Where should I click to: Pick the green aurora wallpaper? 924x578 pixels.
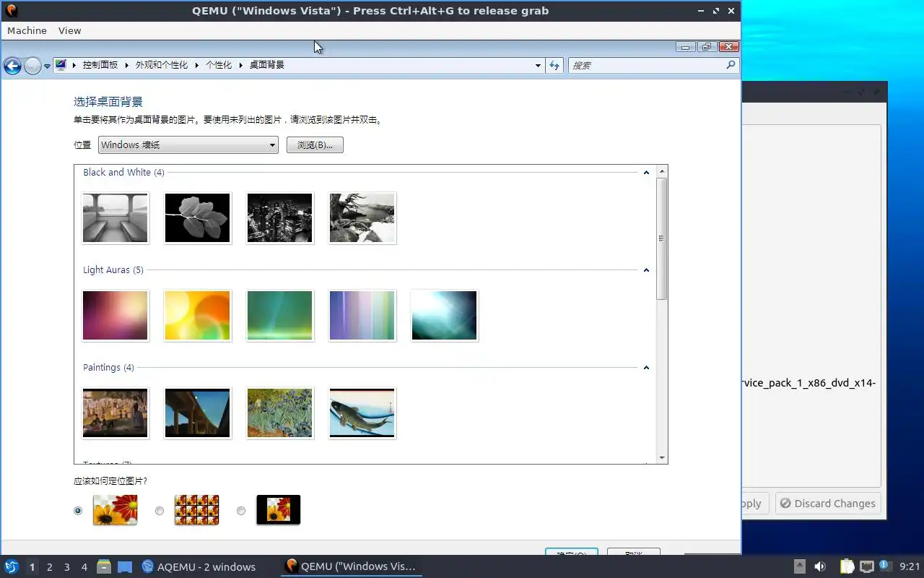(280, 316)
